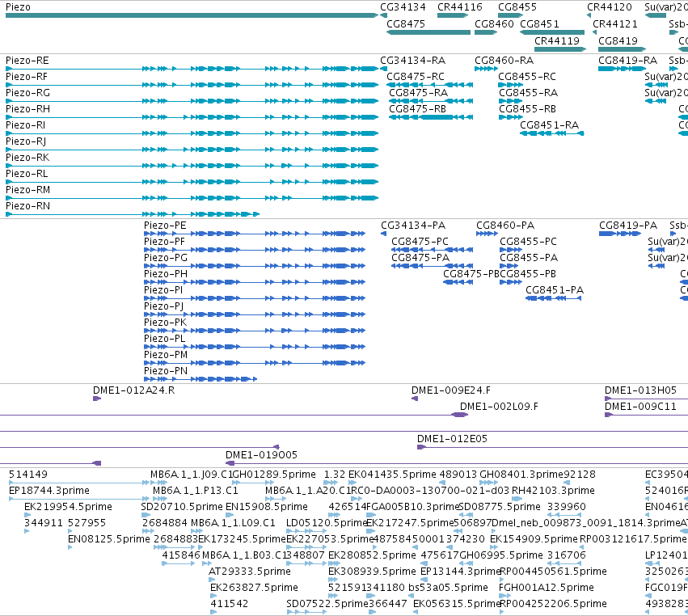
Task: Click the SD20710.5prime EST label
Action: click(182, 506)
